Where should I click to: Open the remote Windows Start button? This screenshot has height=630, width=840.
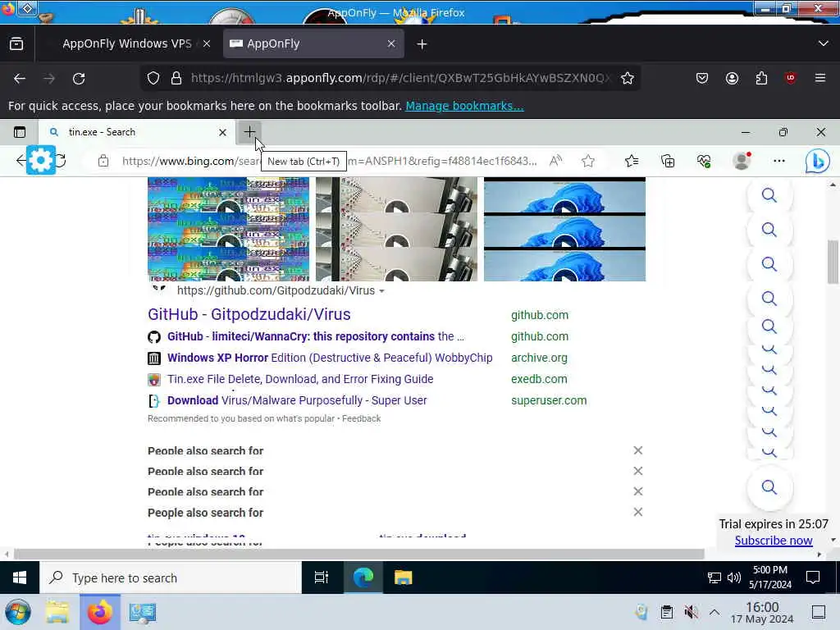point(20,577)
